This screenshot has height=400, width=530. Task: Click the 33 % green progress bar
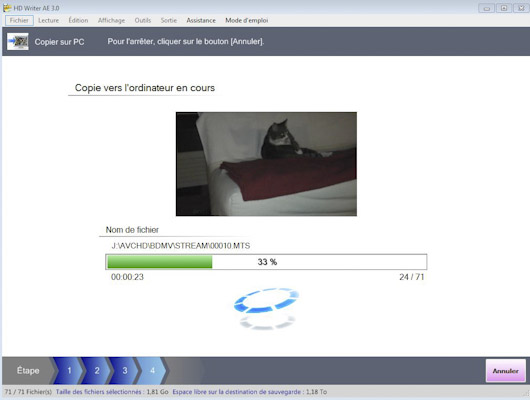pos(266,262)
